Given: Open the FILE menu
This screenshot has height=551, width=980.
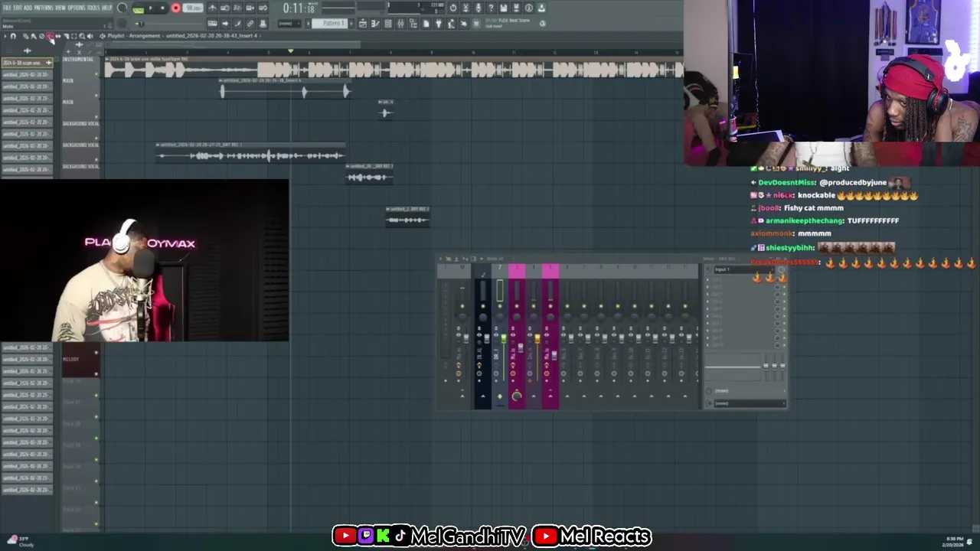Looking at the screenshot, I should coord(7,8).
